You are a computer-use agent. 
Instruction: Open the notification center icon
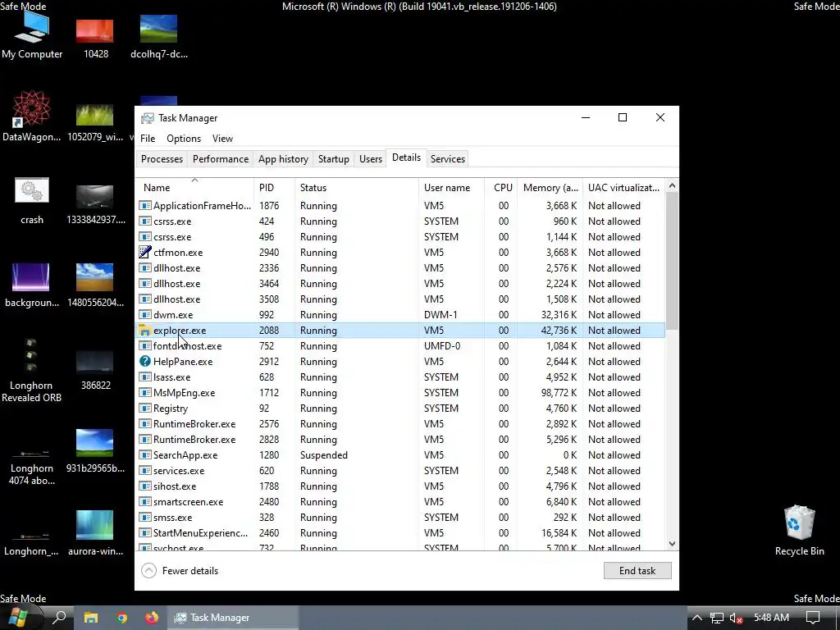813,618
